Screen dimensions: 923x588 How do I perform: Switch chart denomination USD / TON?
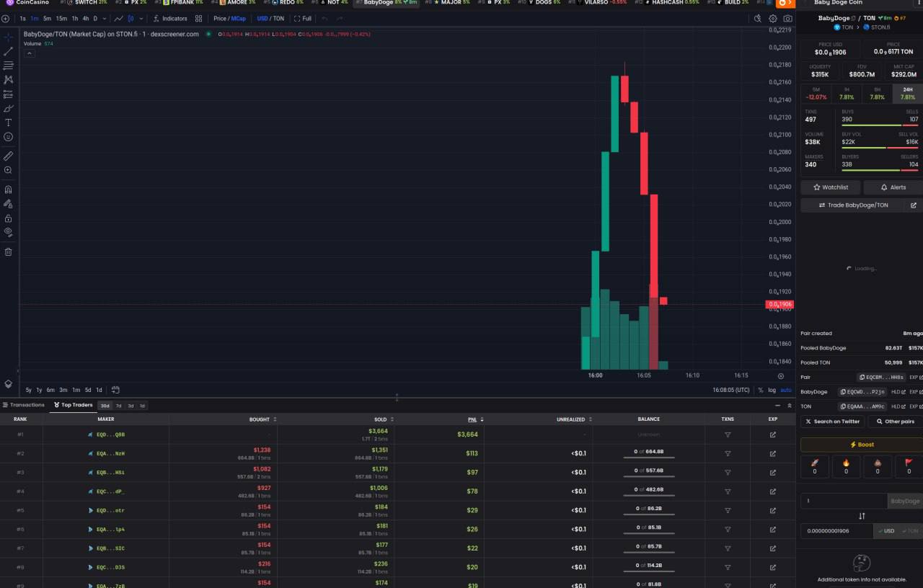(x=270, y=19)
